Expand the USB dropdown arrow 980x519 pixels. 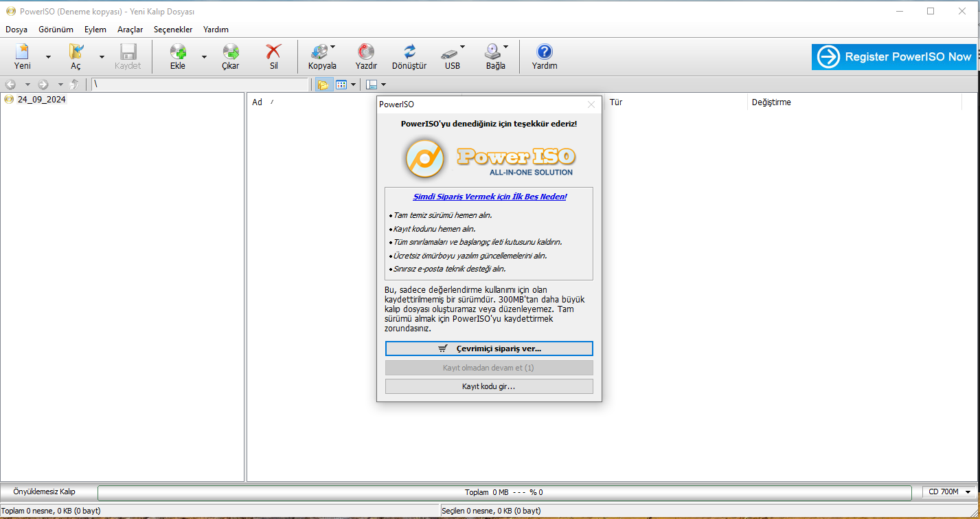462,47
